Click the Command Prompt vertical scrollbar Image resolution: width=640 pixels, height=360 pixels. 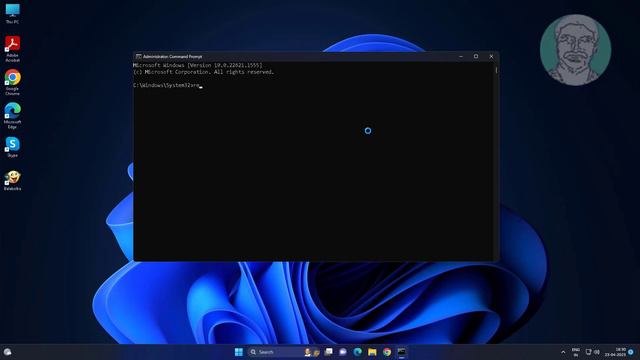[496, 161]
